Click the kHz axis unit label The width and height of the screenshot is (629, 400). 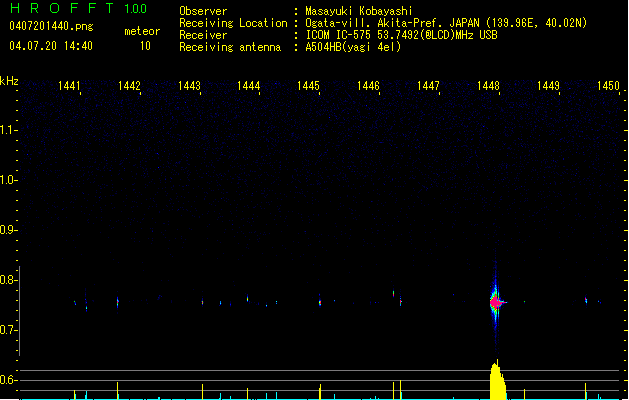click(9, 80)
